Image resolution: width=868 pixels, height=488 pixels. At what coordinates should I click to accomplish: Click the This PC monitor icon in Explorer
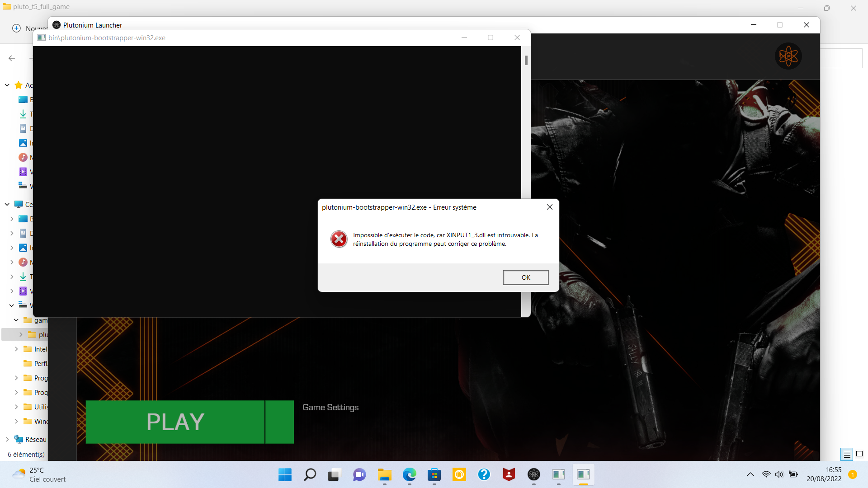tap(19, 204)
